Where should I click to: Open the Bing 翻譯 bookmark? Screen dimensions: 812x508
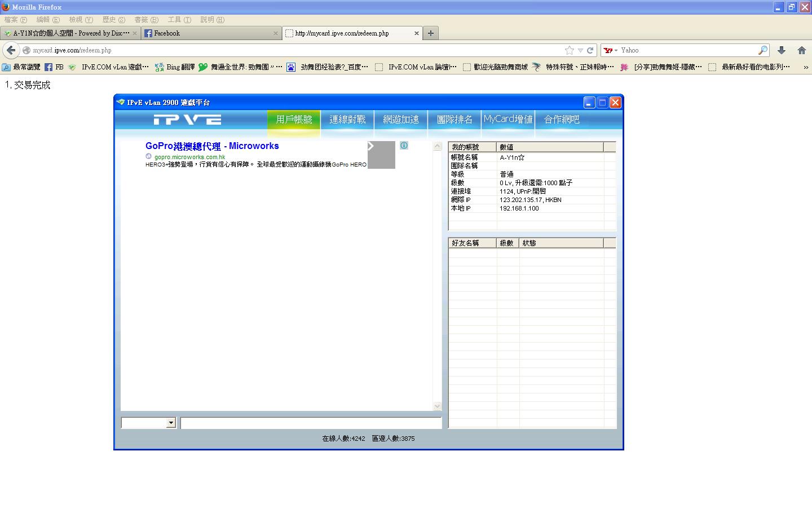[175, 67]
